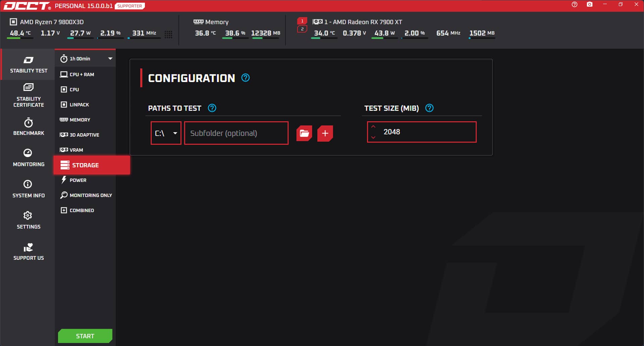This screenshot has height=346, width=644.
Task: Open the C:\ drive dropdown
Action: pyautogui.click(x=166, y=133)
